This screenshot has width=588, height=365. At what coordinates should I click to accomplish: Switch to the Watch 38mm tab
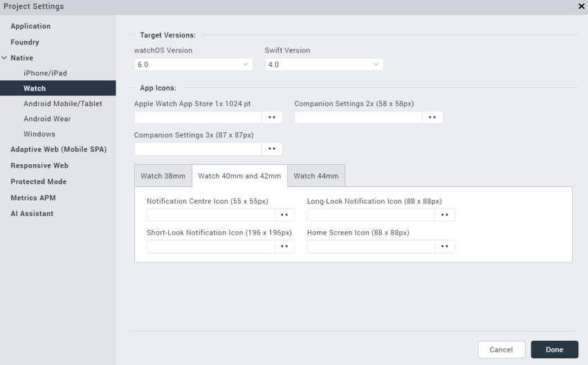[163, 176]
